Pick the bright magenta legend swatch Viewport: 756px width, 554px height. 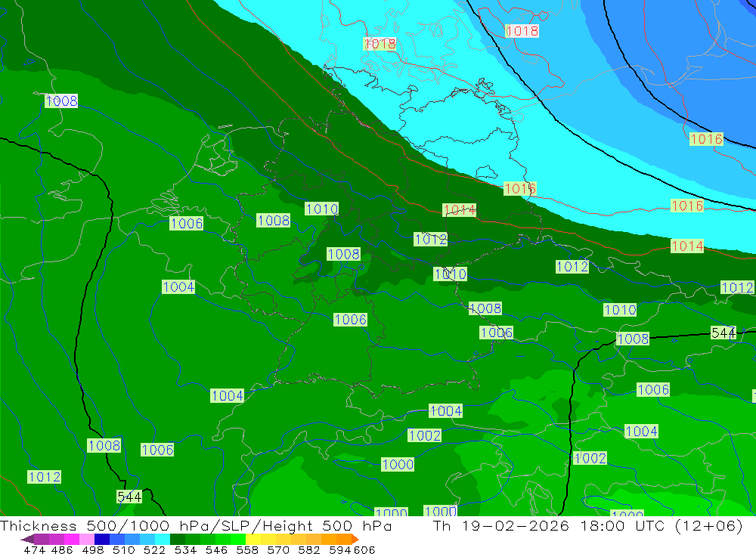pos(70,539)
